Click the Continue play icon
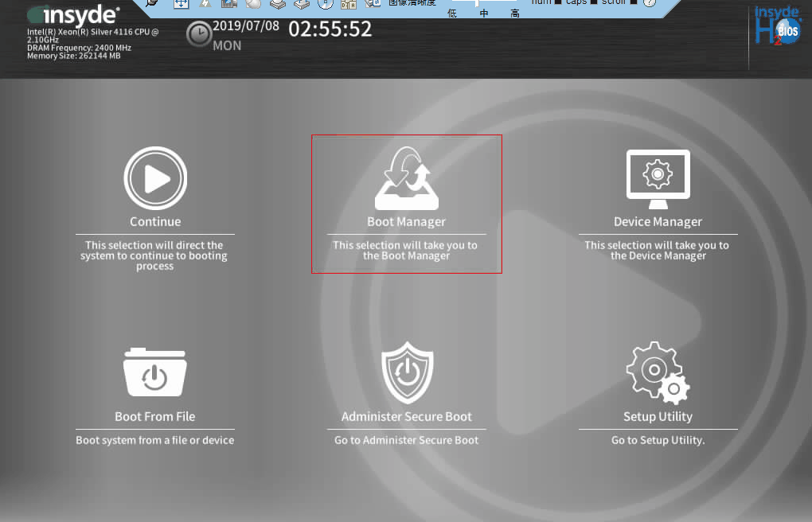 [155, 178]
